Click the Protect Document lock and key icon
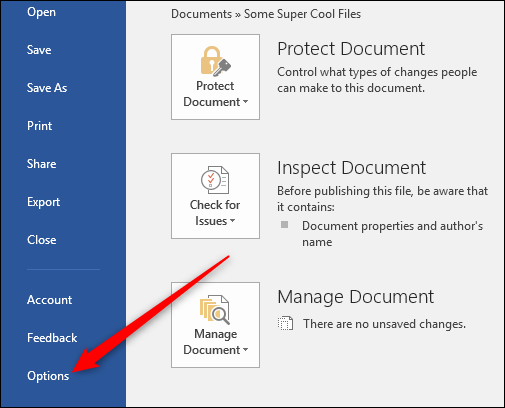Image resolution: width=505 pixels, height=408 pixels. 215,61
